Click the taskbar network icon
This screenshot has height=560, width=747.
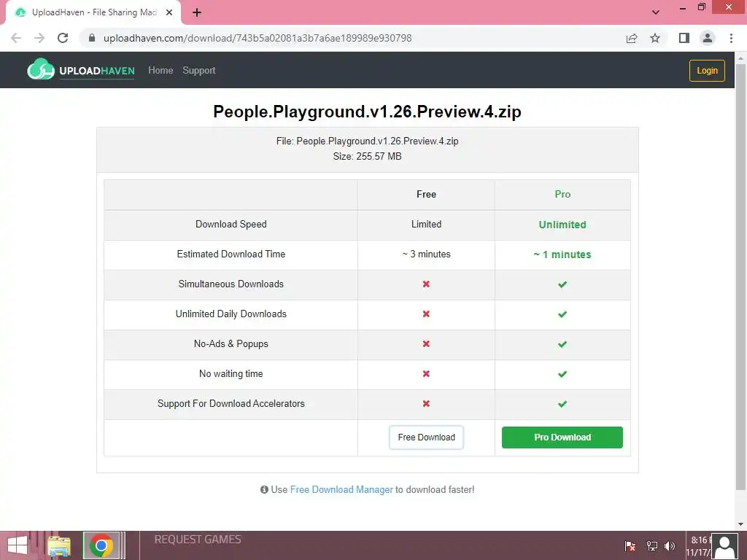651,546
